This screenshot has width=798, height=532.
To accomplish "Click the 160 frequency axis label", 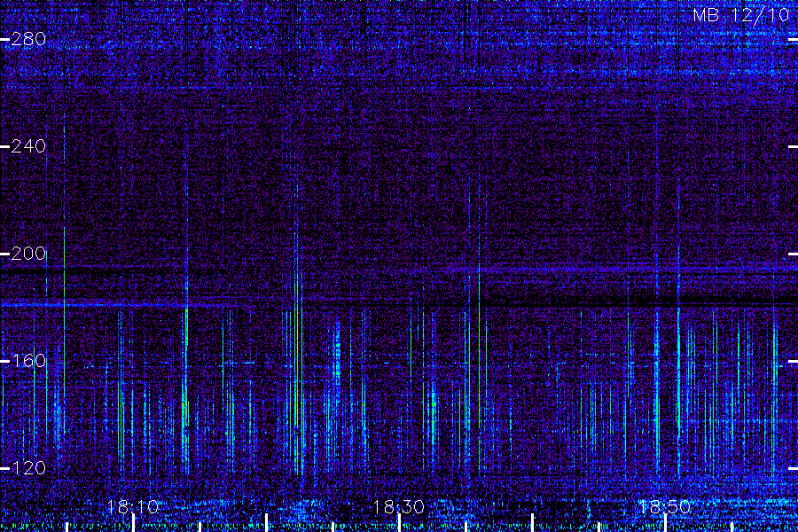I will [x=28, y=361].
